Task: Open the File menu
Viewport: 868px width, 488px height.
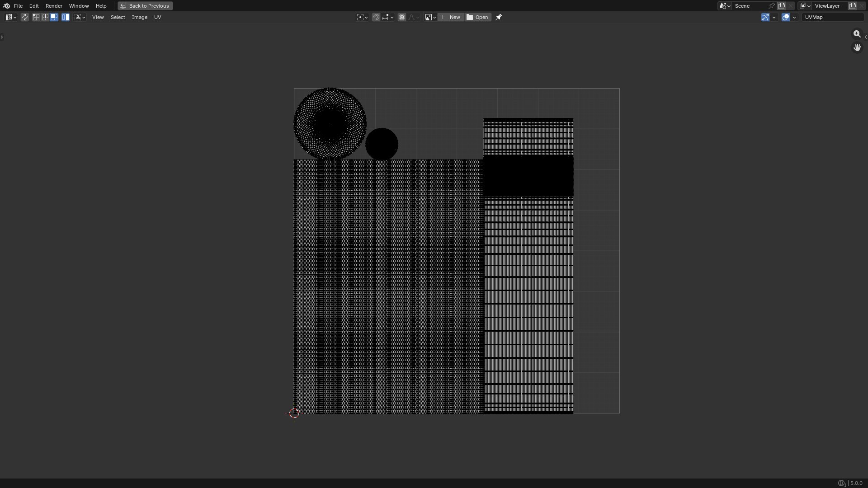Action: coord(18,6)
